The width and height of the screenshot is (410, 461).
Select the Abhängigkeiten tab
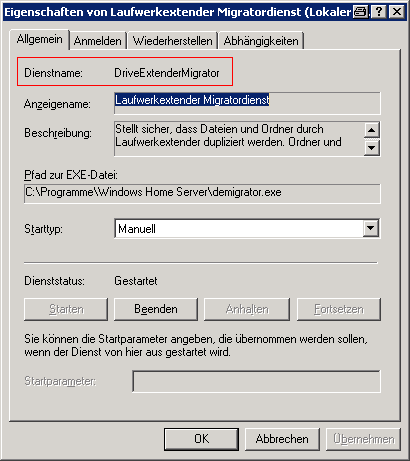(261, 41)
